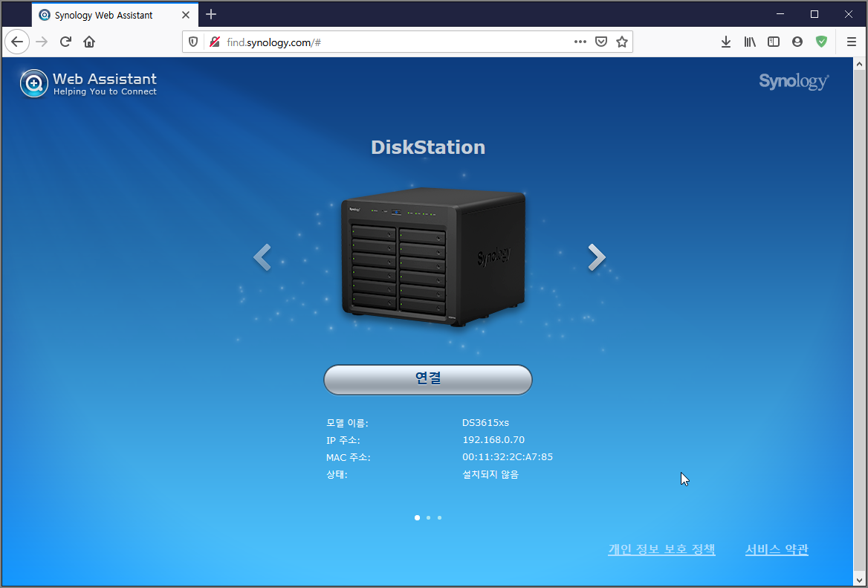The height and width of the screenshot is (588, 868).
Task: Click the status value 설치되지 않음
Action: (490, 474)
